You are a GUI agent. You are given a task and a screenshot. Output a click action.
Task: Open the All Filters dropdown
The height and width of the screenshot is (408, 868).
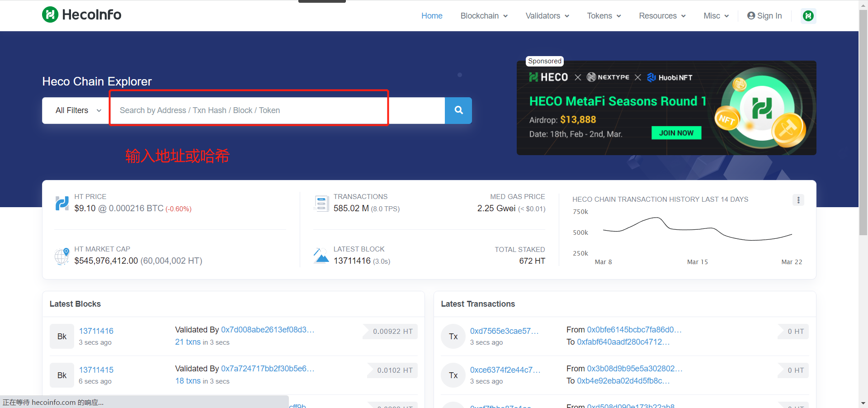78,110
